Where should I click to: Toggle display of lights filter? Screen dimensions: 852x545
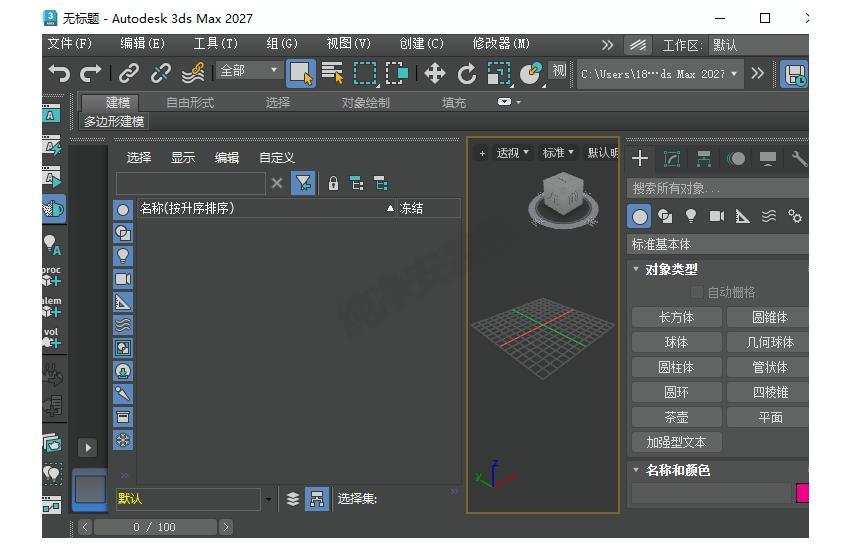(x=123, y=256)
